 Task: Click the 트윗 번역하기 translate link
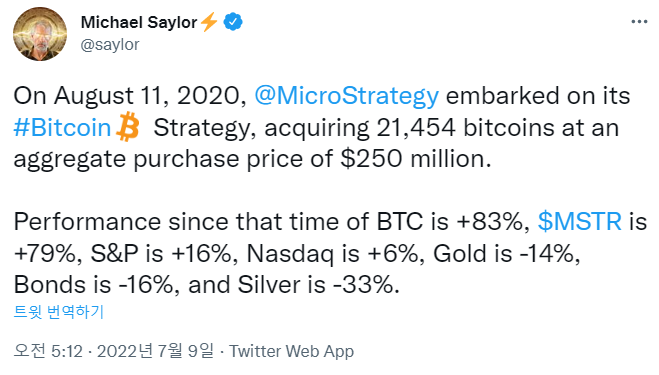coord(58,312)
